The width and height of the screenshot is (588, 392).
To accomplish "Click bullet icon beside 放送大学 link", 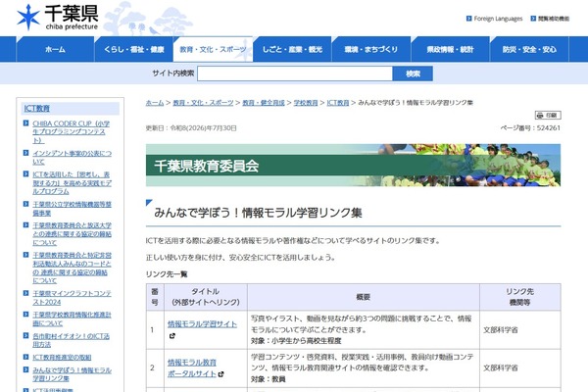I will 25,225.
